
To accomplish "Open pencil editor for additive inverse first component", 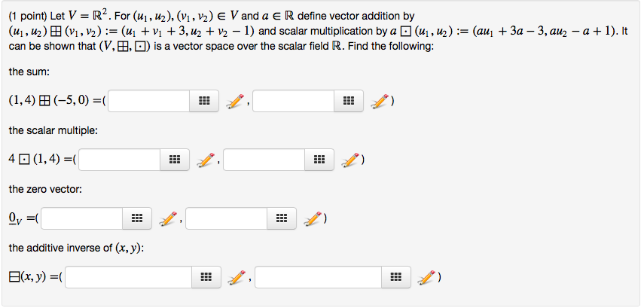I will click(x=237, y=278).
